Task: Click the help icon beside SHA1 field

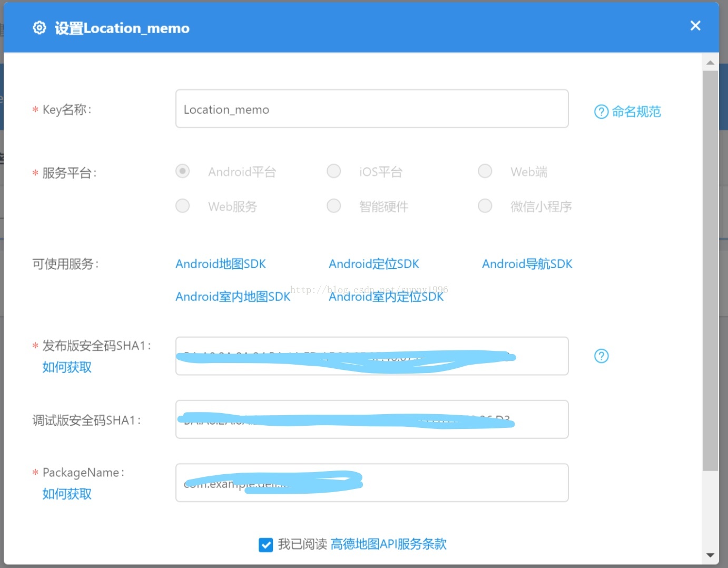Action: tap(601, 356)
